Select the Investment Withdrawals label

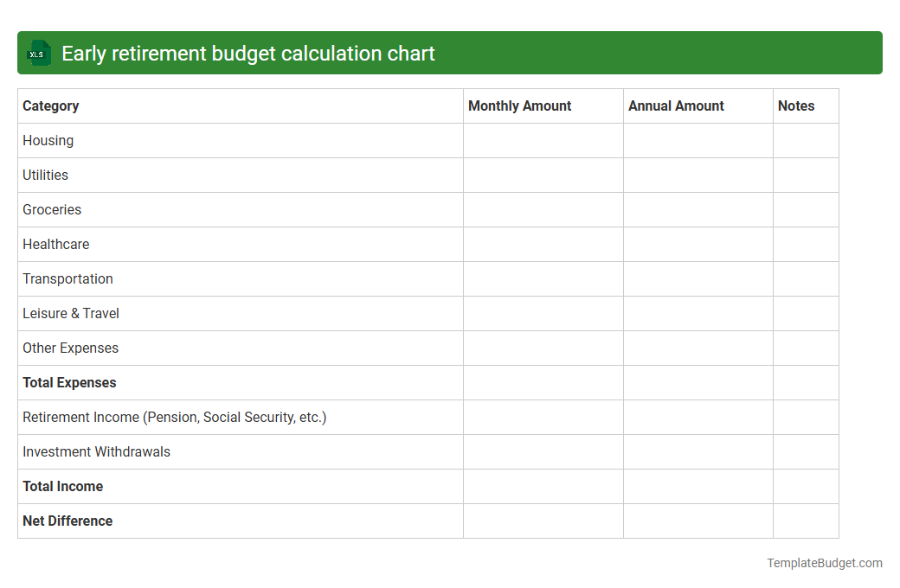(x=96, y=451)
